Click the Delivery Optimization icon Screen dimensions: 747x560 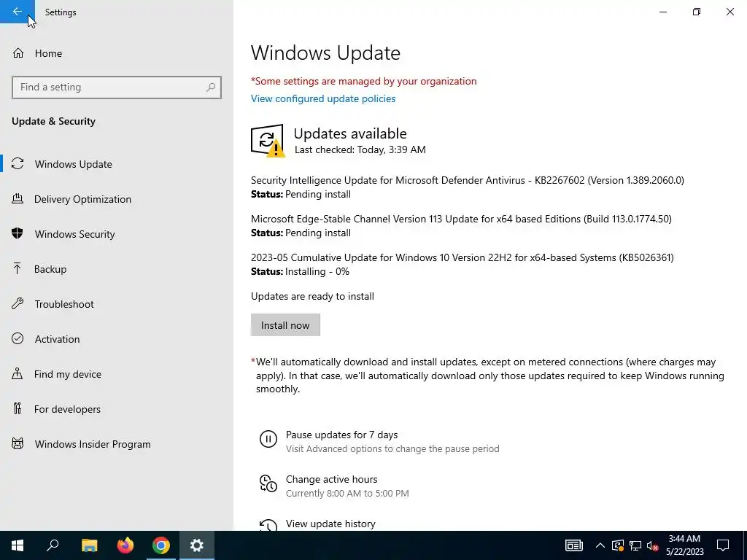18,199
